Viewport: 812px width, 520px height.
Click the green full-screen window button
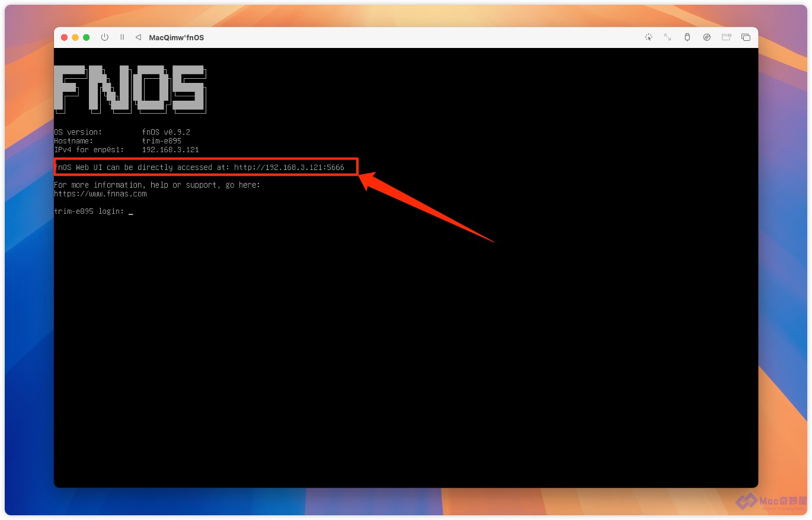coord(87,37)
